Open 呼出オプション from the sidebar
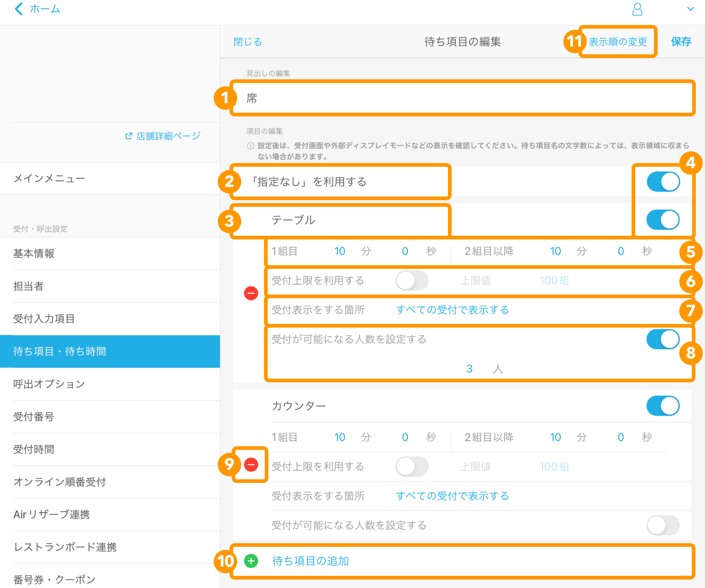The height and width of the screenshot is (588, 705). tap(49, 384)
